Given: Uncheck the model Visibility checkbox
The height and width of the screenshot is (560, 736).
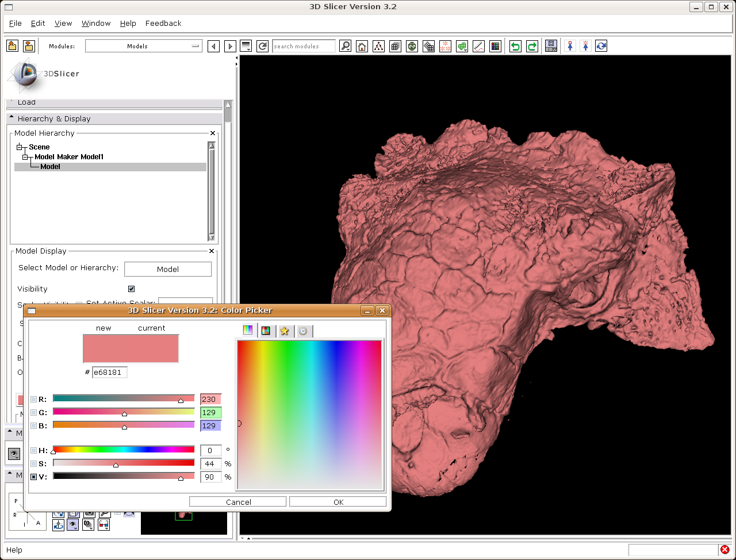Looking at the screenshot, I should [132, 289].
